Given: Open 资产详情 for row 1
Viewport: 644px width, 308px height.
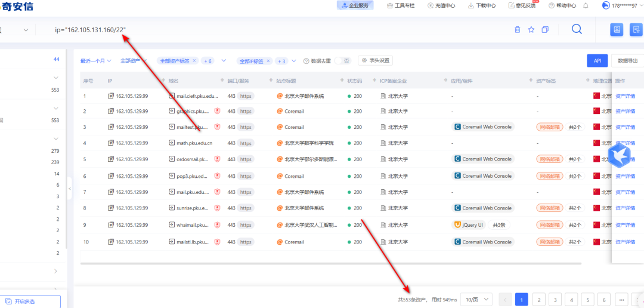Looking at the screenshot, I should [x=625, y=96].
